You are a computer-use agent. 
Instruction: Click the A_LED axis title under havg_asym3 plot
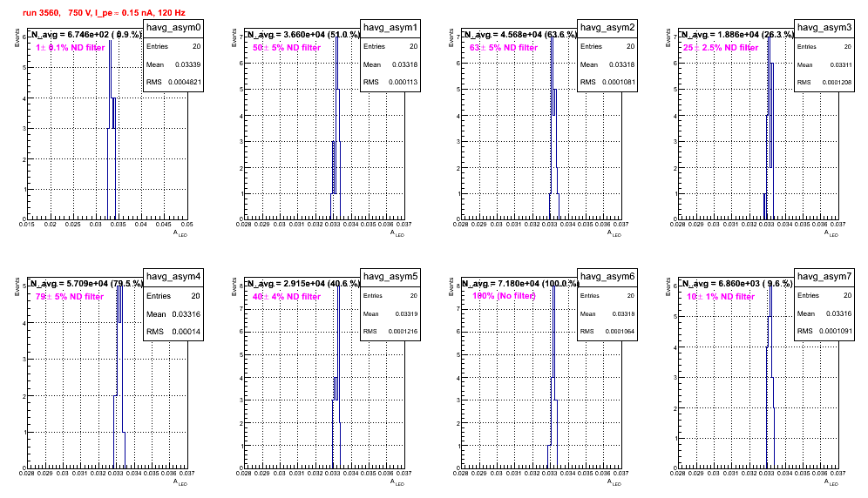(x=831, y=233)
